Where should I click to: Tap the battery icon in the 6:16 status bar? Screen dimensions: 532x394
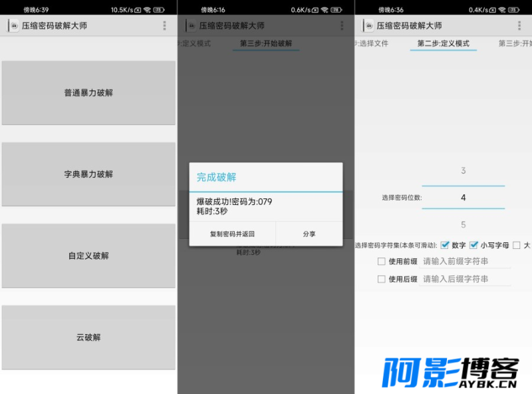point(336,10)
